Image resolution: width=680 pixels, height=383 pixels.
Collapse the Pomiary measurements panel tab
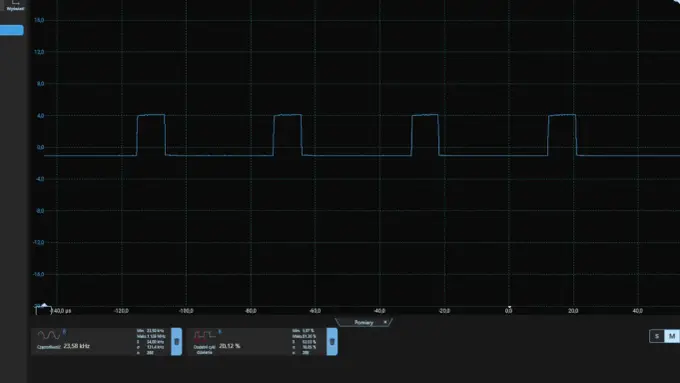(363, 322)
